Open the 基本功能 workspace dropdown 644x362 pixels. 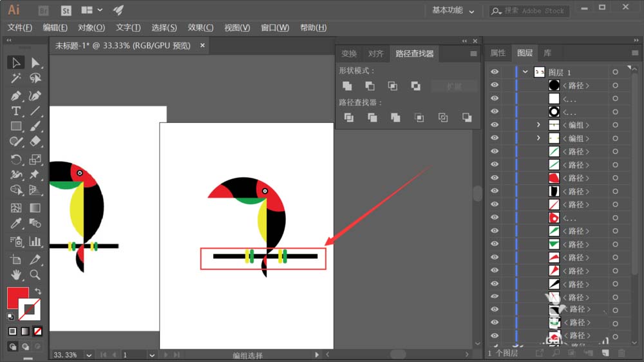click(453, 11)
